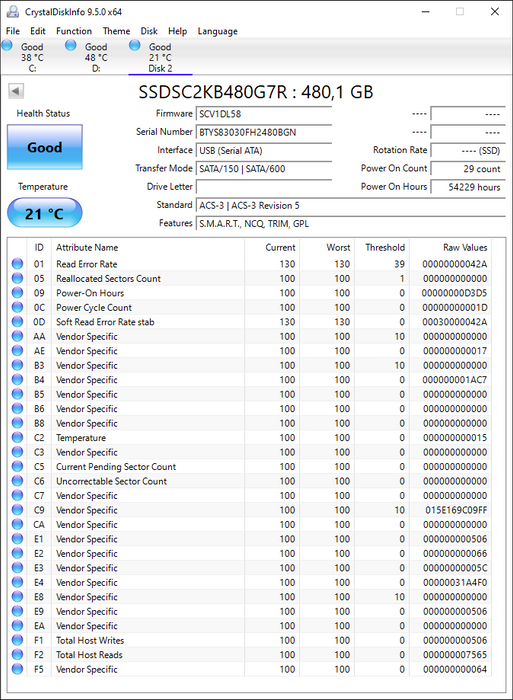Open the File menu

13,31
